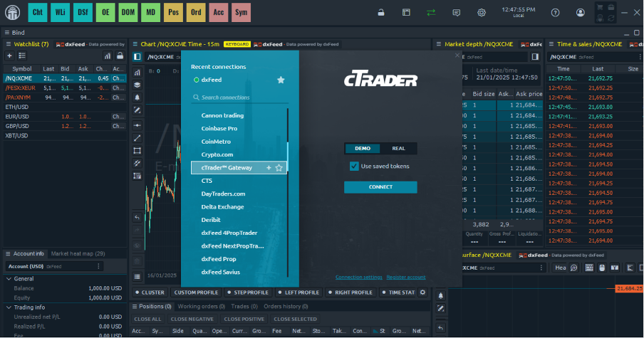
Task: Star the cTrader Gateway connection as favorite
Action: pos(279,167)
